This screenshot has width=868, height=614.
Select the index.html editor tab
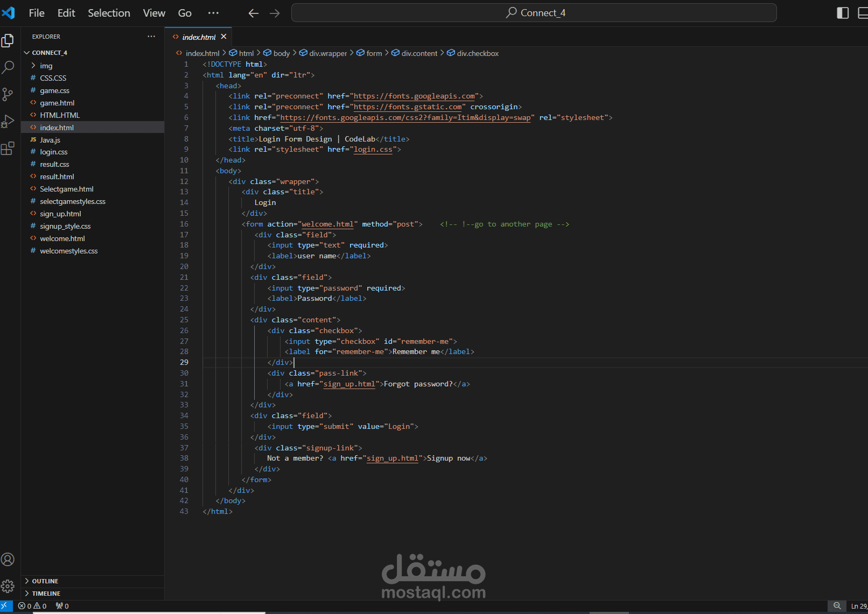tap(199, 37)
